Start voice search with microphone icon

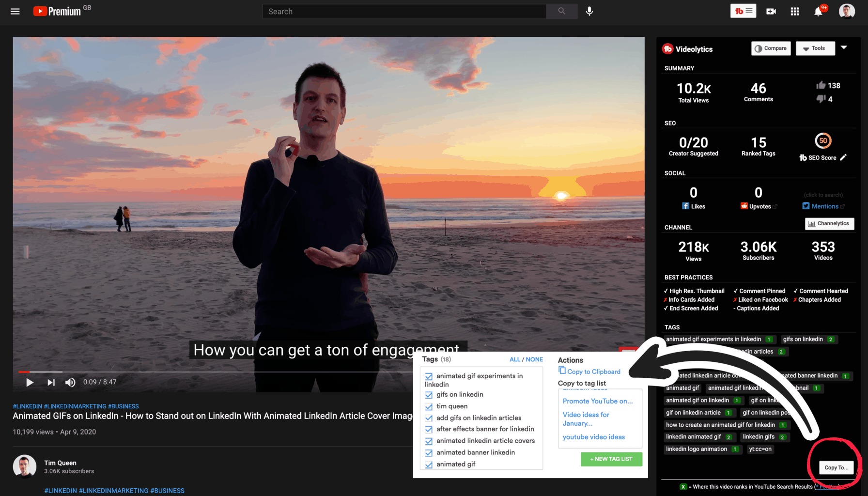pos(589,11)
